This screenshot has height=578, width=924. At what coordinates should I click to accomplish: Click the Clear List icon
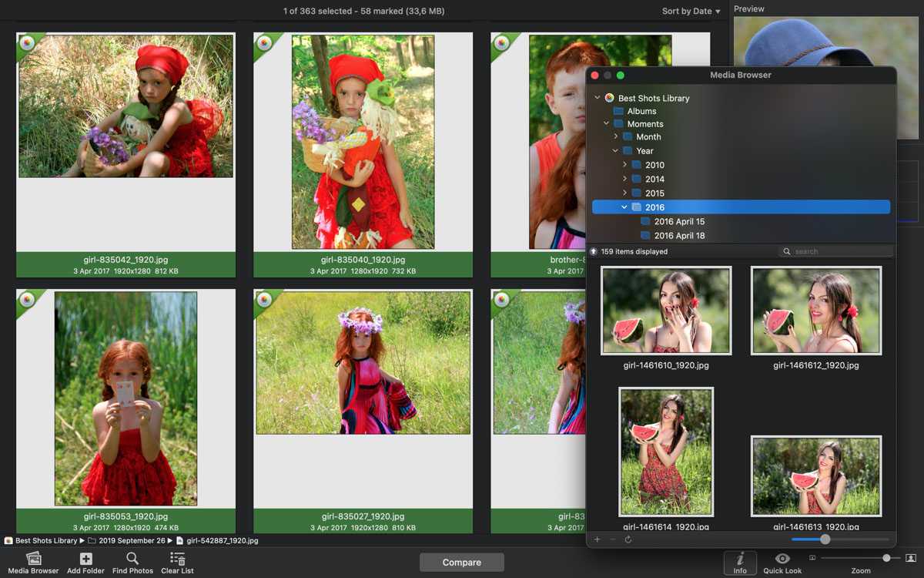pyautogui.click(x=177, y=559)
